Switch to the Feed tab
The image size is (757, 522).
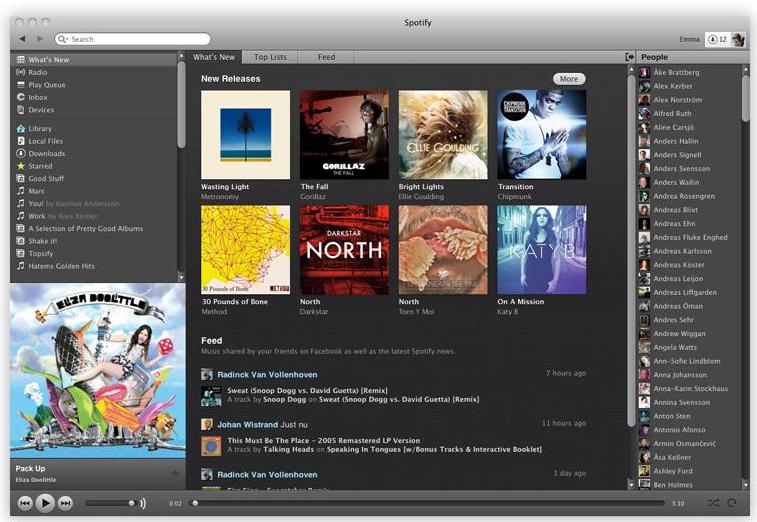point(326,57)
